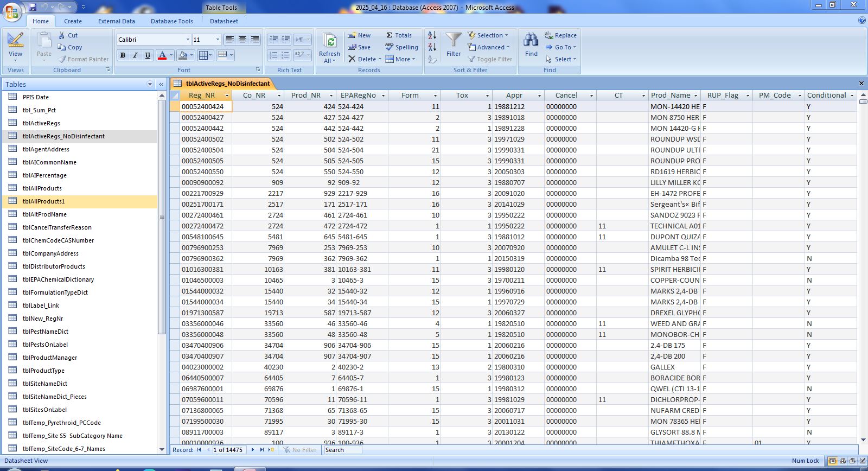
Task: Open the Reg_NR column filter arrow
Action: 227,96
